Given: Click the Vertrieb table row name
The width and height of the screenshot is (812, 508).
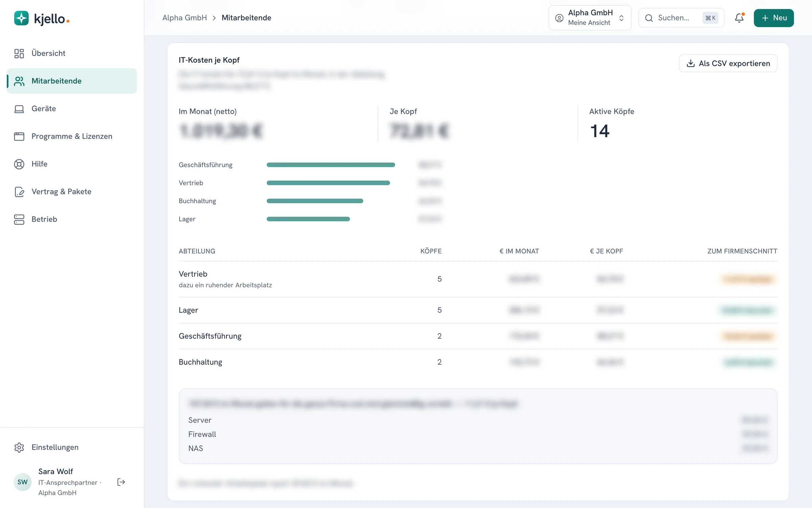Looking at the screenshot, I should click(x=193, y=274).
